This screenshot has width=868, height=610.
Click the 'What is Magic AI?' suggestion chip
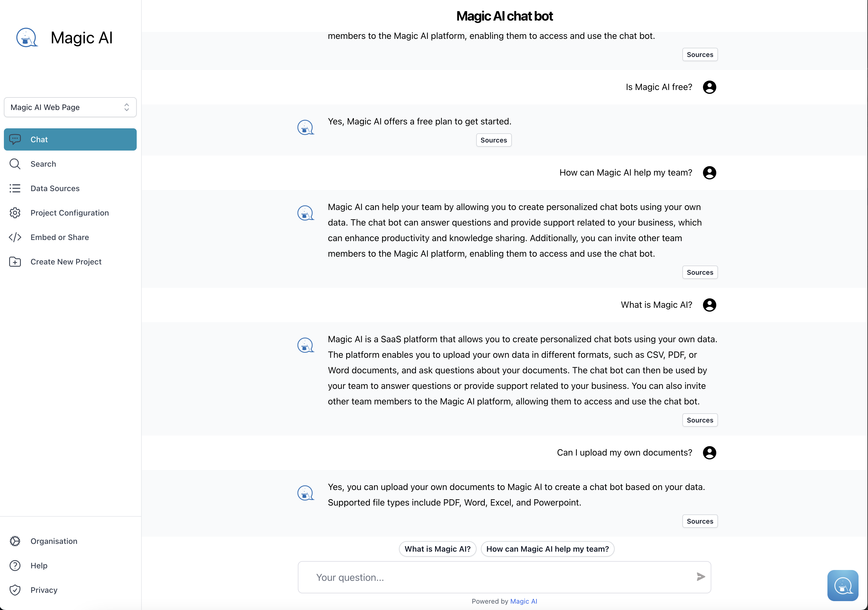(x=437, y=549)
